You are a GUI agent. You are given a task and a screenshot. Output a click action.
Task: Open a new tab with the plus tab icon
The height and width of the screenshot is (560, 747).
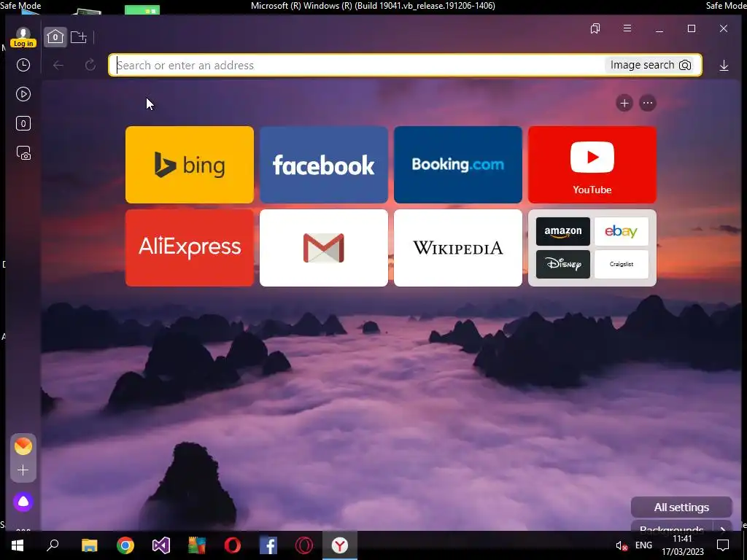pos(79,36)
